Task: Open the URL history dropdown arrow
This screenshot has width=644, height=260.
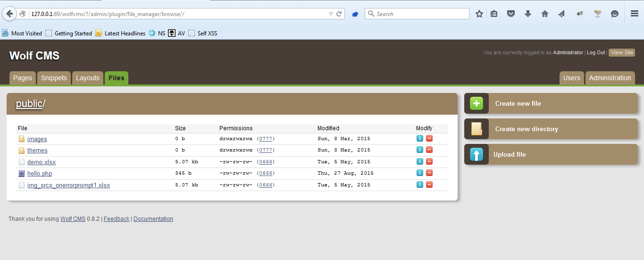Action: pyautogui.click(x=331, y=14)
